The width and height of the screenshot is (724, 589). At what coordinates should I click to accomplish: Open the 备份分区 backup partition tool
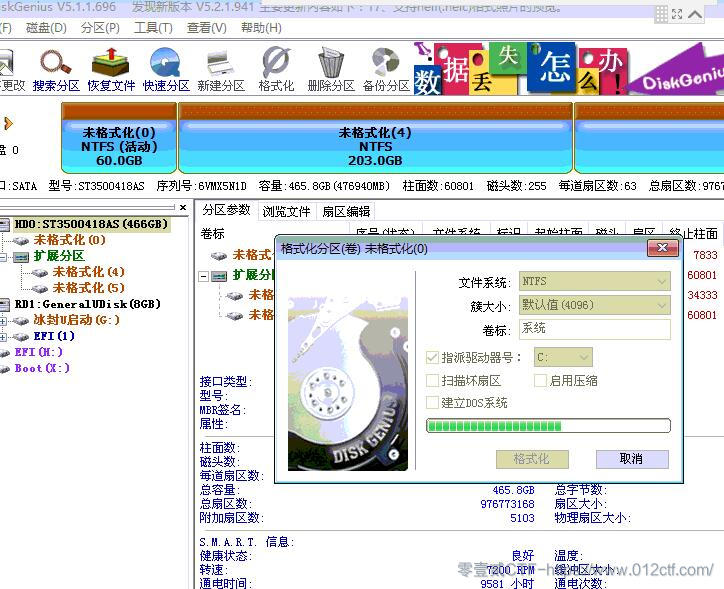pyautogui.click(x=386, y=70)
